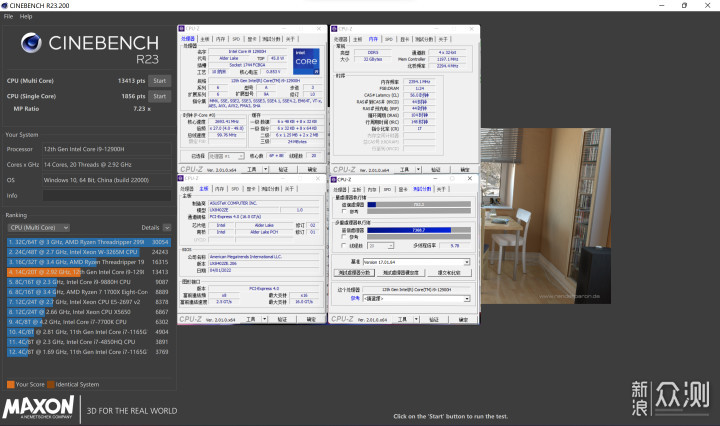Click title bar icon of CPU-Z mainboard window

point(181,178)
